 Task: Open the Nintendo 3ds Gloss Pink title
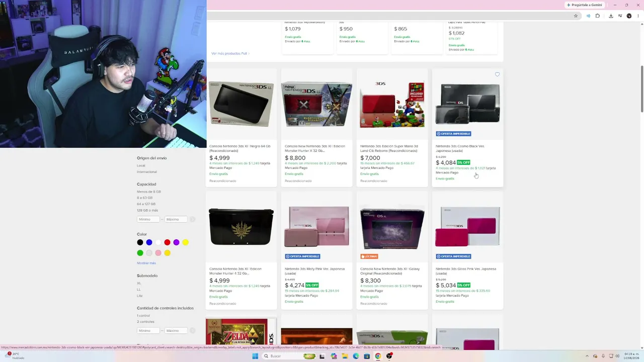466,271
